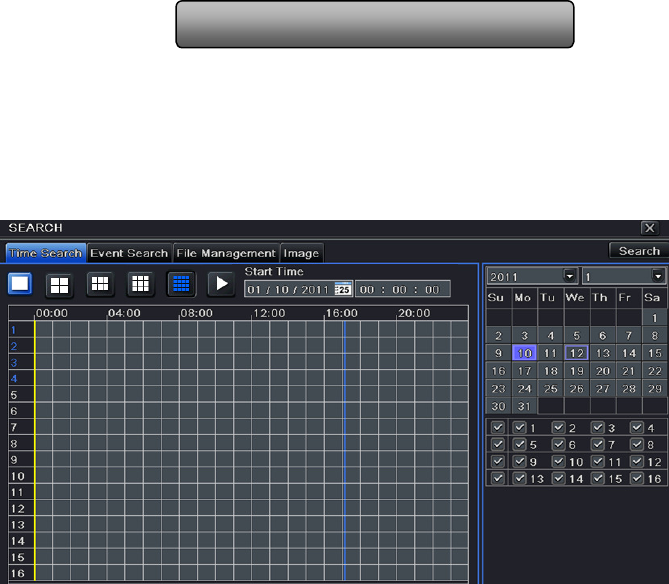
Task: Select day 12 in the calendar
Action: tap(576, 353)
